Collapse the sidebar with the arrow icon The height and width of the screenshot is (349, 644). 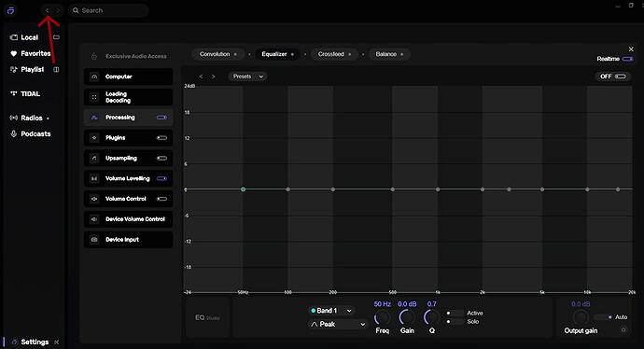pyautogui.click(x=57, y=342)
